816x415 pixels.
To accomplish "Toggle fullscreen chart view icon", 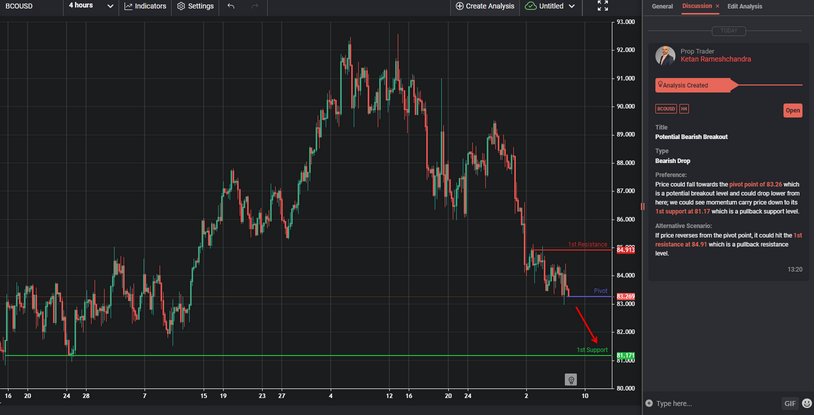I will point(603,6).
